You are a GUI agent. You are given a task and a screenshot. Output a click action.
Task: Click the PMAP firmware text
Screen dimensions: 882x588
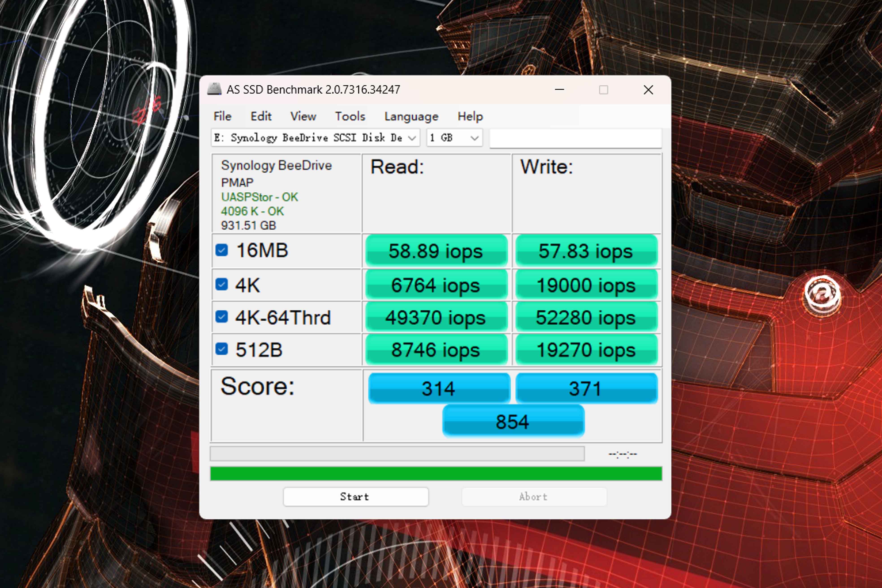coord(237,183)
